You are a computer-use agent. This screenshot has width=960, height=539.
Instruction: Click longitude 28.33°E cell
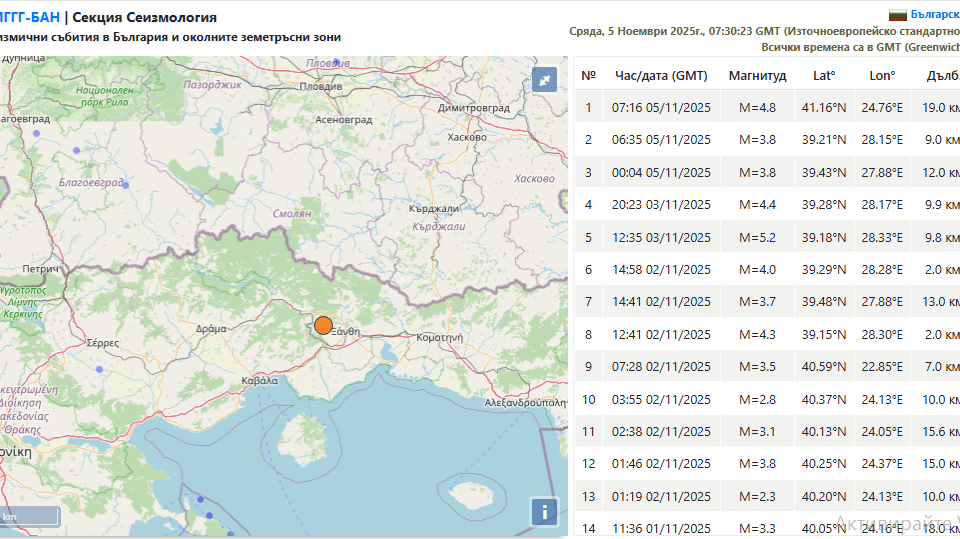click(882, 238)
